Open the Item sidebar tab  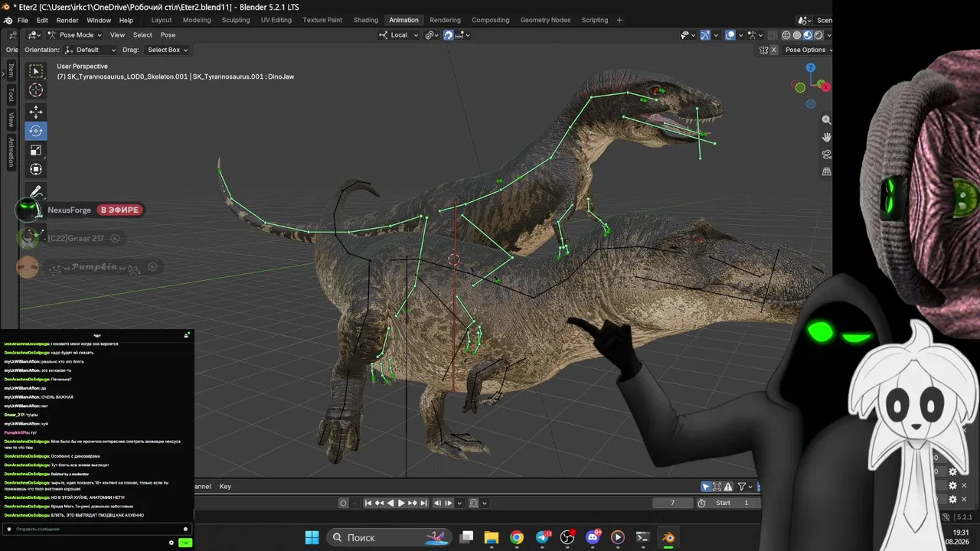(11, 71)
